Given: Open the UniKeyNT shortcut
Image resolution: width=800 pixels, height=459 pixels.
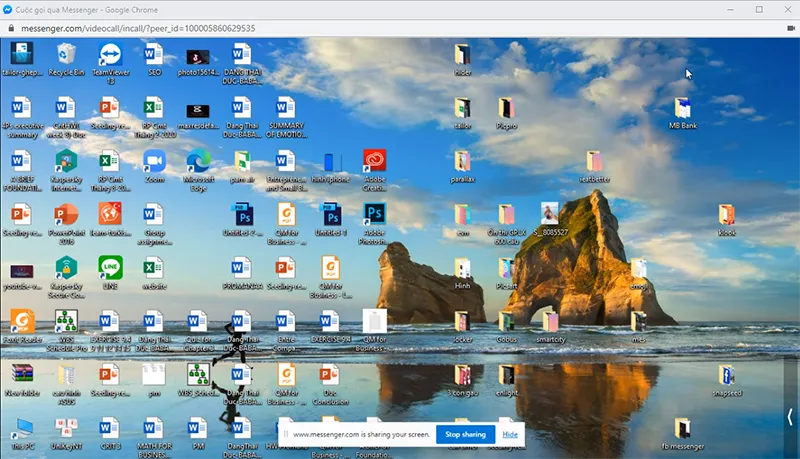Looking at the screenshot, I should (66, 428).
